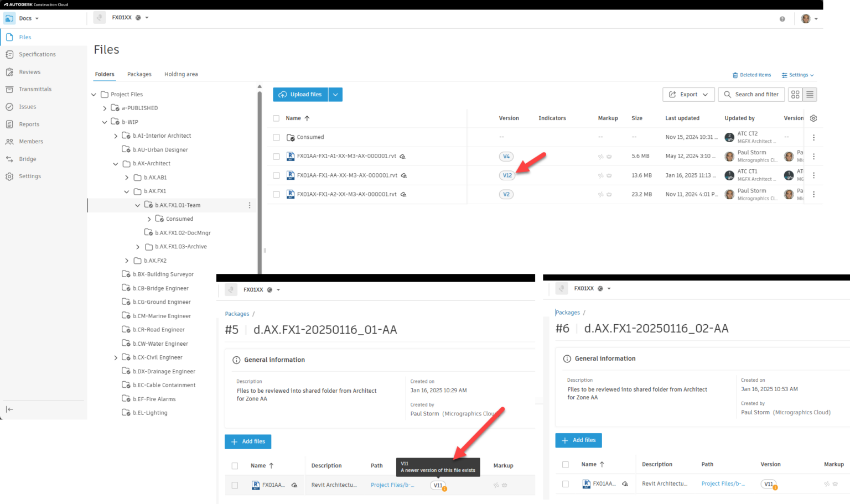Viewport: 850px width, 504px height.
Task: Collapse the left navigation sidebar
Action: point(9,409)
